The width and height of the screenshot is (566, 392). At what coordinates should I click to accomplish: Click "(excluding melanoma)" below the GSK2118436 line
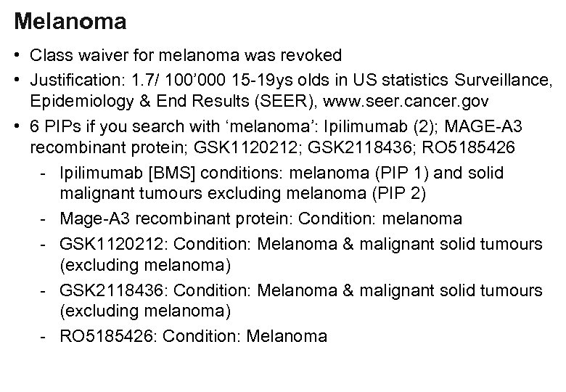[x=144, y=312]
